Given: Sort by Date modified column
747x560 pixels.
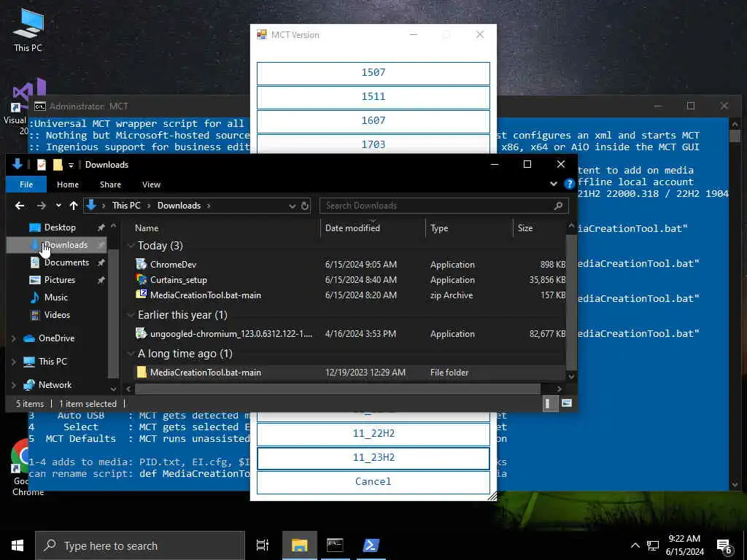Looking at the screenshot, I should click(373, 228).
